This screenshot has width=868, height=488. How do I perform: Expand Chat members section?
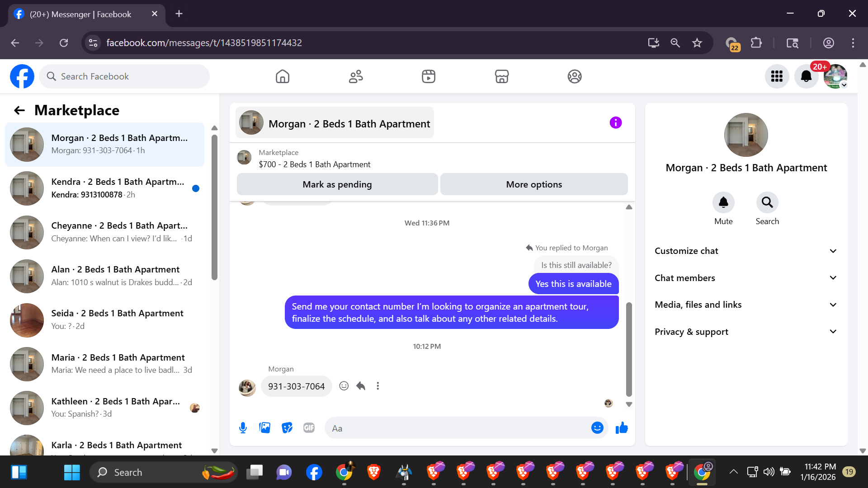tap(745, 278)
